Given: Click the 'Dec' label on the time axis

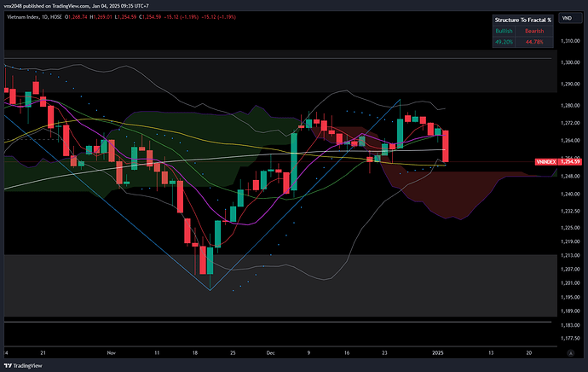Looking at the screenshot, I should [x=270, y=353].
